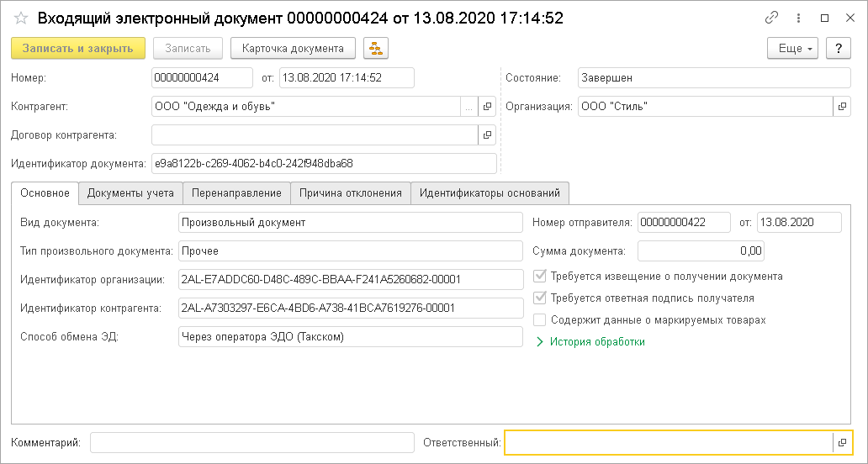Viewport: 868px width, 464px height.
Task: Click the copy link icon in title bar
Action: coord(771,18)
